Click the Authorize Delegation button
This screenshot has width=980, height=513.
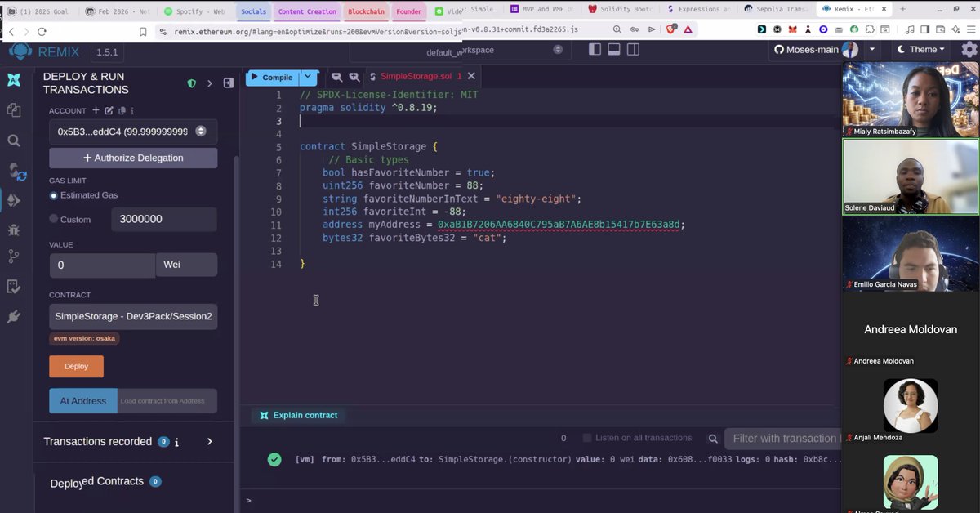[133, 158]
